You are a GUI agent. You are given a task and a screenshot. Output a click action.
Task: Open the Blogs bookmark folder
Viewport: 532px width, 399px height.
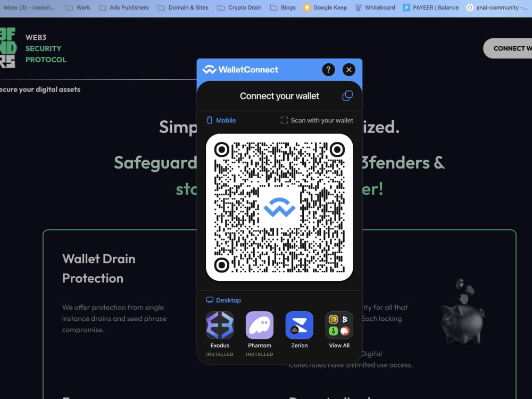pos(283,7)
